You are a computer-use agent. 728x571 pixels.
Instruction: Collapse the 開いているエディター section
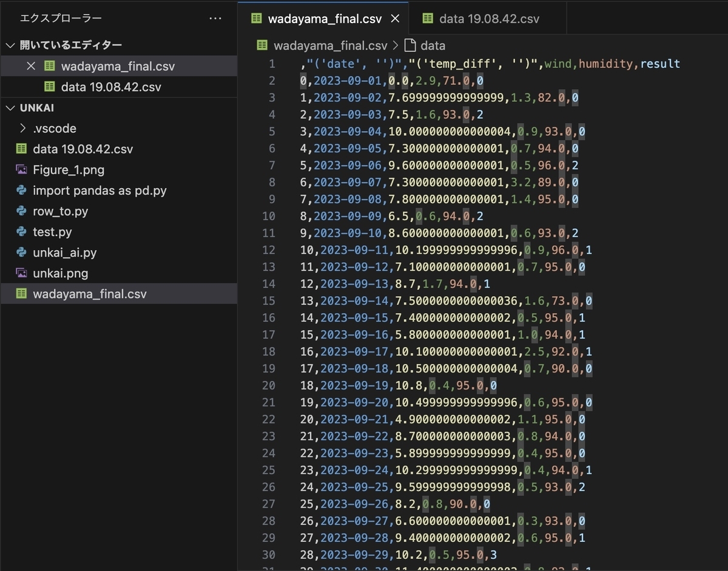click(11, 46)
